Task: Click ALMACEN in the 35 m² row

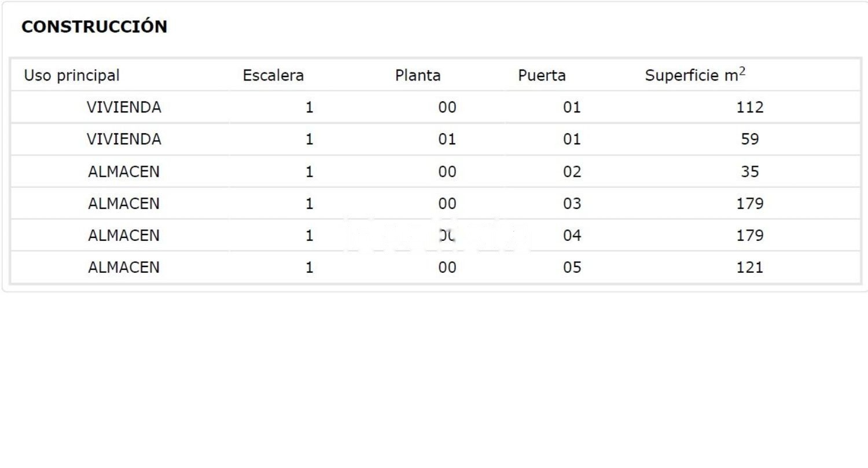Action: point(124,172)
